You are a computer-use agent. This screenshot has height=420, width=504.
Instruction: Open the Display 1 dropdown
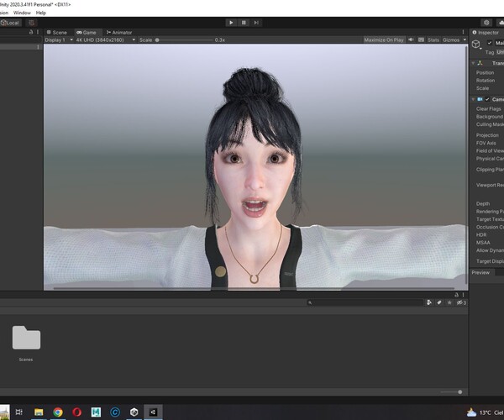(59, 39)
